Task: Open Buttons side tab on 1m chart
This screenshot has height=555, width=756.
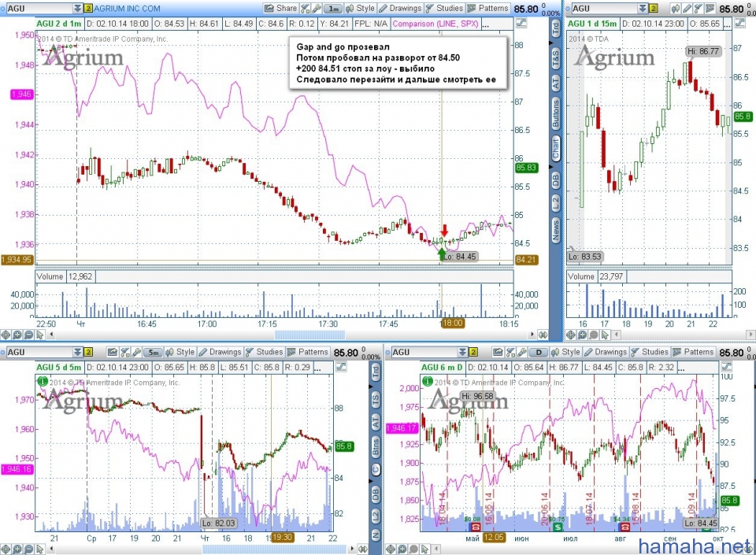Action: click(555, 113)
